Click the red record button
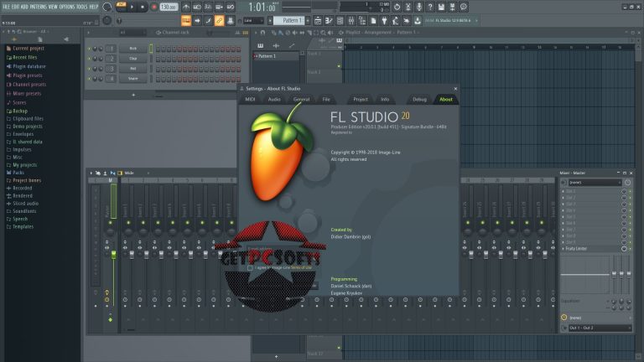This screenshot has width=644, height=362. [154, 7]
